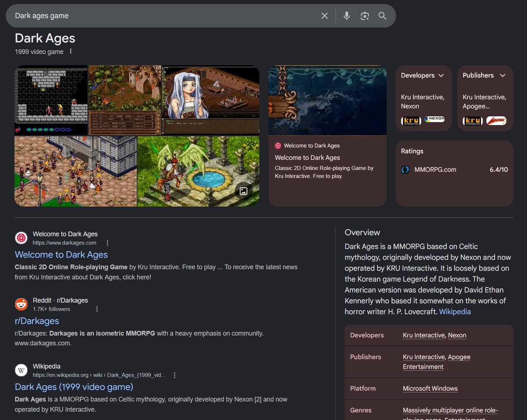This screenshot has width=527, height=420.
Task: Open the image gallery icon on the screenshots
Action: tap(244, 191)
